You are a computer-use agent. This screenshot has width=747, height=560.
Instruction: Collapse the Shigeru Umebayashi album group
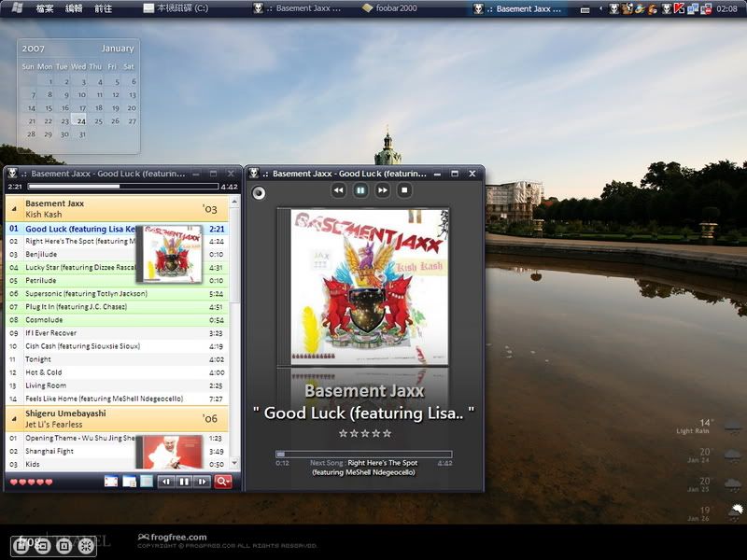[14, 418]
